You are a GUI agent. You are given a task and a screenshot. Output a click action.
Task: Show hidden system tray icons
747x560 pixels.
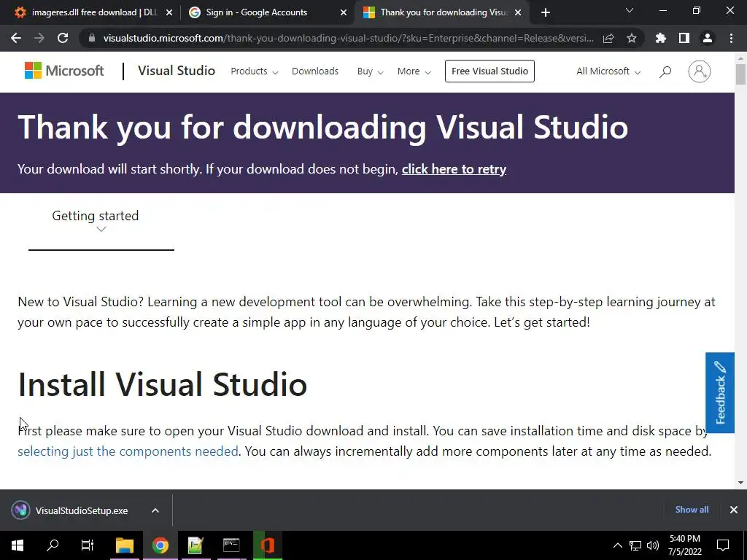617,545
